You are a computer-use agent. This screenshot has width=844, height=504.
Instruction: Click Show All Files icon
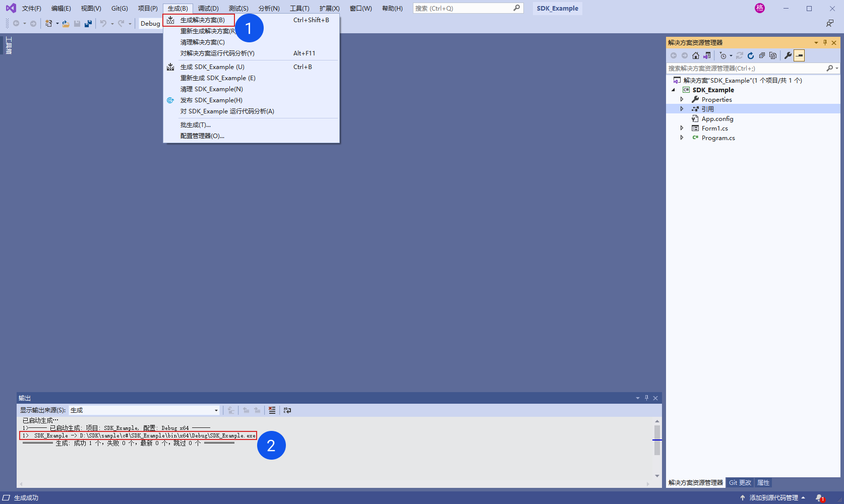pyautogui.click(x=773, y=55)
